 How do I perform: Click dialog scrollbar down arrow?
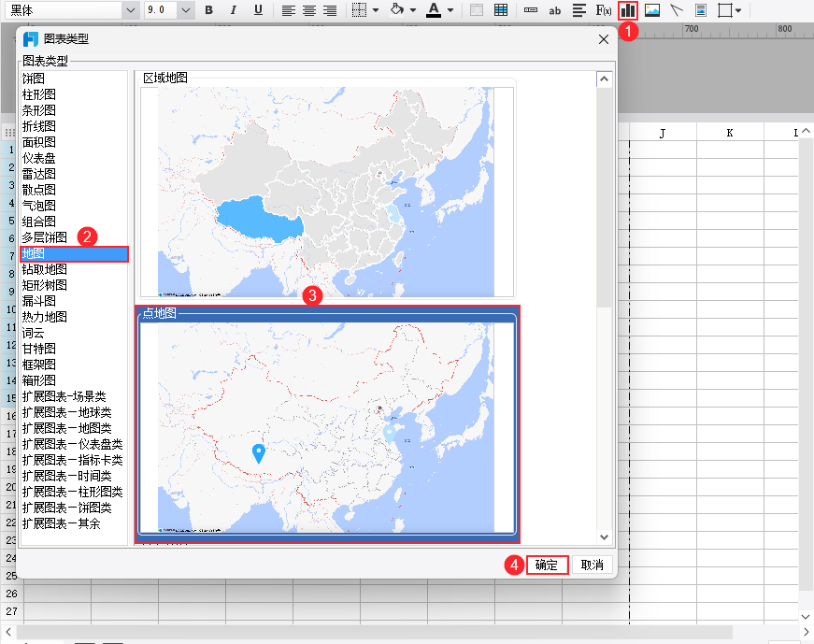click(604, 537)
